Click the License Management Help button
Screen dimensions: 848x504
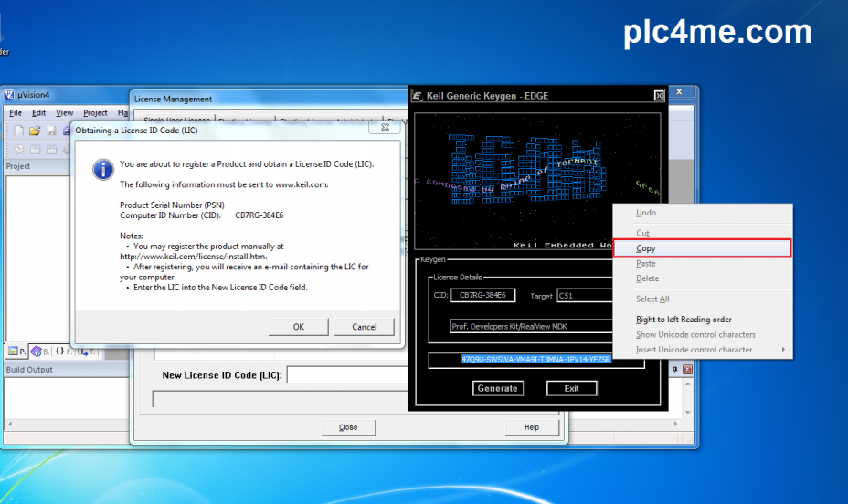click(x=531, y=427)
